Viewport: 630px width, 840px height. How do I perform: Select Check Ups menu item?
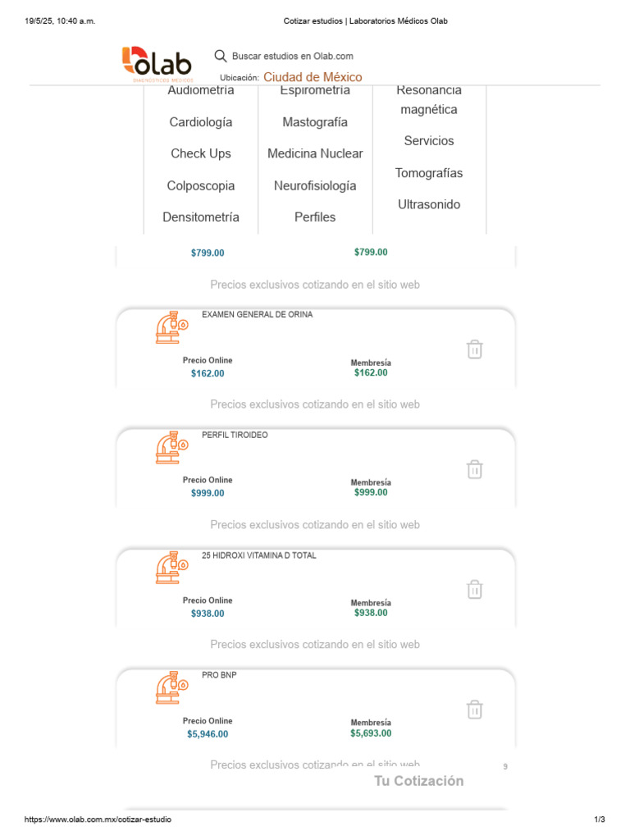(x=201, y=153)
